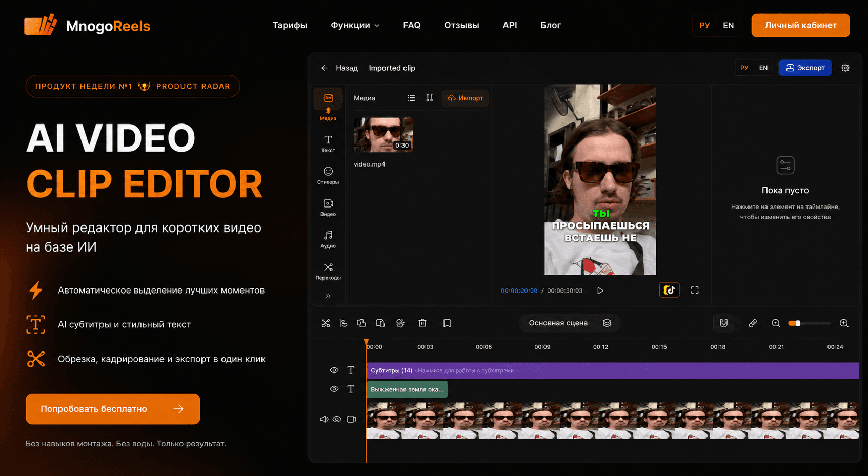Select the scissors split tool
868x476 pixels.
pos(326,323)
